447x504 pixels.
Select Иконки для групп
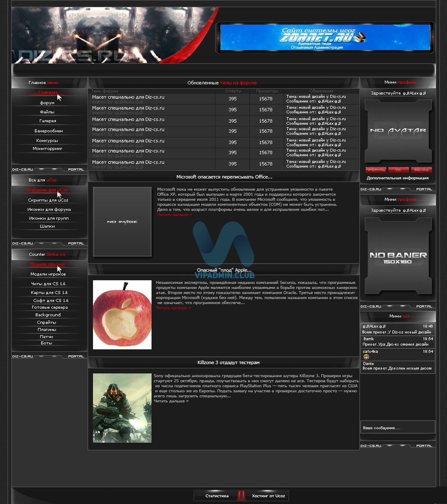[49, 218]
